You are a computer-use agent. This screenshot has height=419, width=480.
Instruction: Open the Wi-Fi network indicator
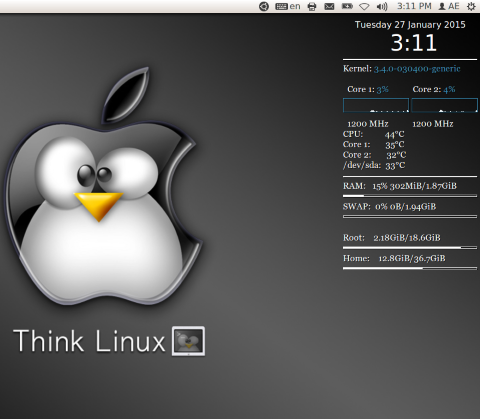click(x=364, y=7)
